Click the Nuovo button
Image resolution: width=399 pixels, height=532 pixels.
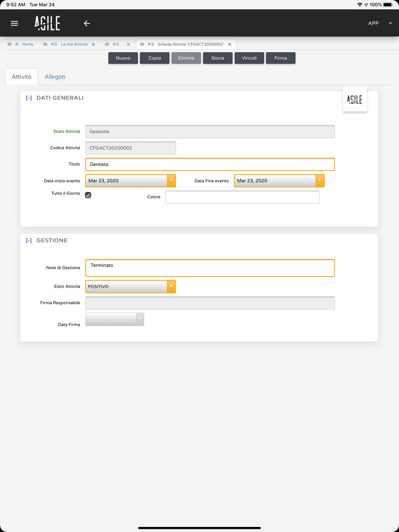pos(123,58)
